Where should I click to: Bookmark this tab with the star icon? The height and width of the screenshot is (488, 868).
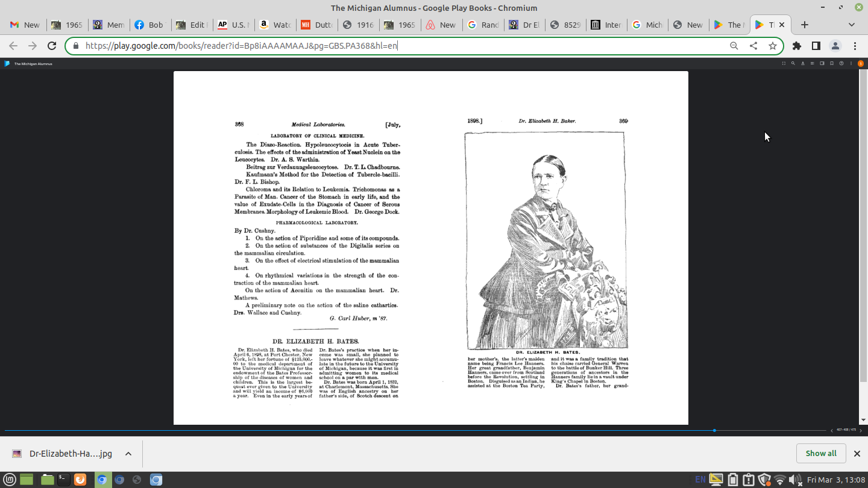(773, 46)
